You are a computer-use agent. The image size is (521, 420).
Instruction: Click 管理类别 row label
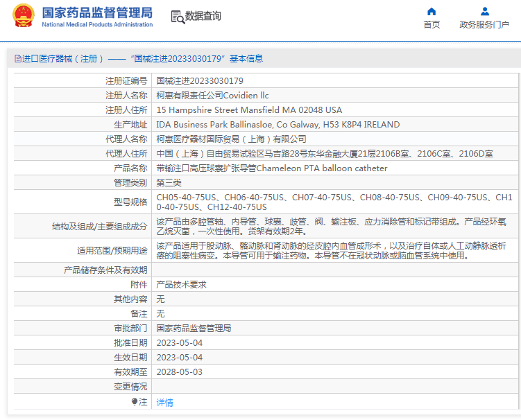pos(130,183)
